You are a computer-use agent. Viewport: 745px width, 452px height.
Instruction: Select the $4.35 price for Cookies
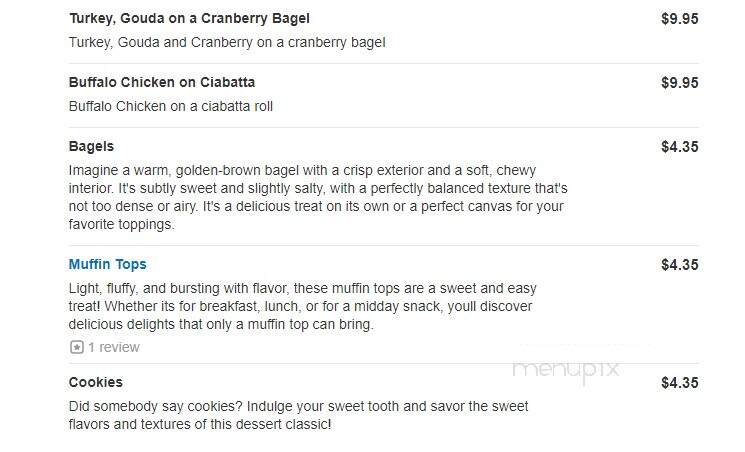click(679, 383)
